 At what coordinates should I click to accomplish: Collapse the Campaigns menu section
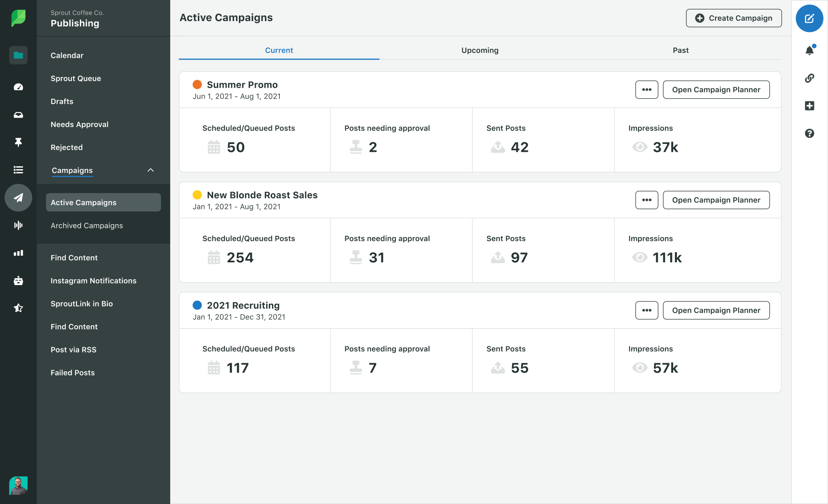[151, 170]
